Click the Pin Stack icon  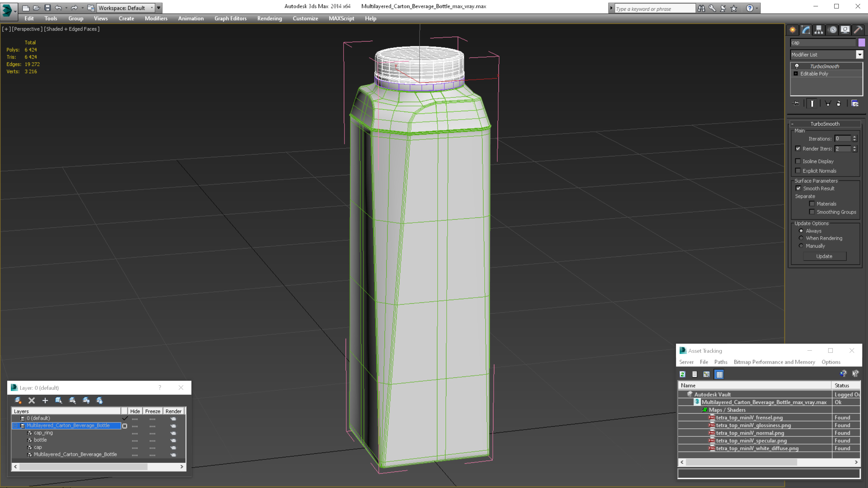pyautogui.click(x=796, y=103)
